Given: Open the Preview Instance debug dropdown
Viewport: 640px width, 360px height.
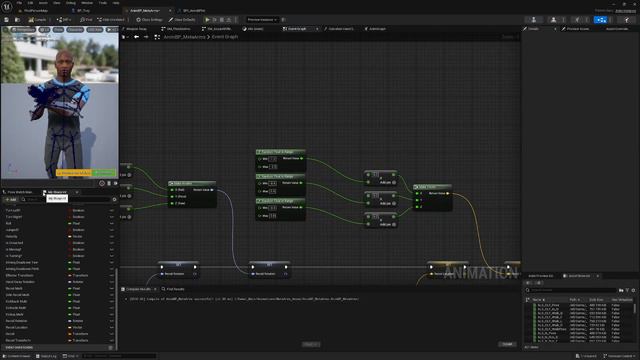Looking at the screenshot, I should 262,20.
